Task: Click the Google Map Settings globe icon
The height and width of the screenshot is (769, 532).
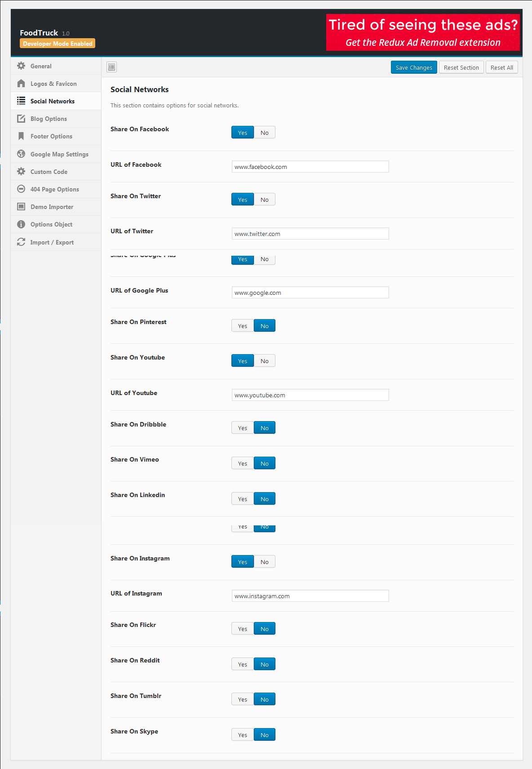Action: [21, 154]
